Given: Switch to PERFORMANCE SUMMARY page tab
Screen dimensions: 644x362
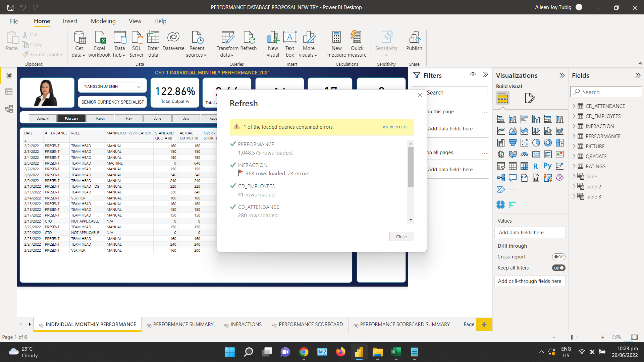Looking at the screenshot, I should [x=180, y=324].
